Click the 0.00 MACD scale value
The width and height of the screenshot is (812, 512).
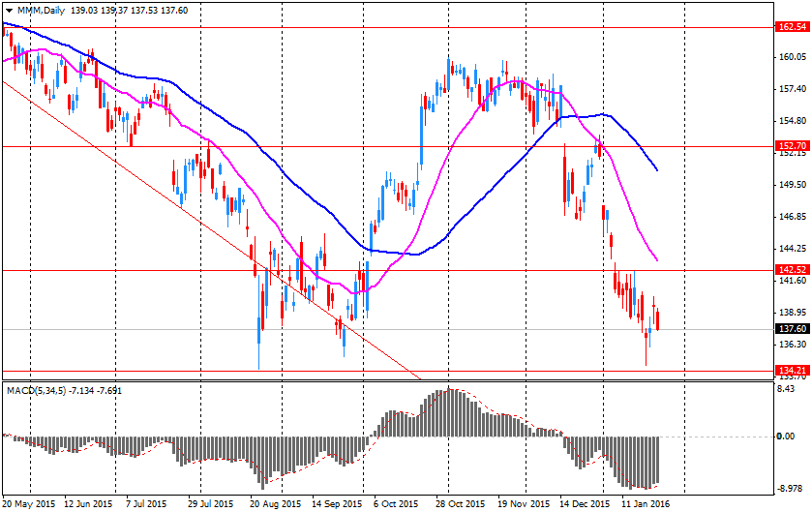(x=786, y=437)
